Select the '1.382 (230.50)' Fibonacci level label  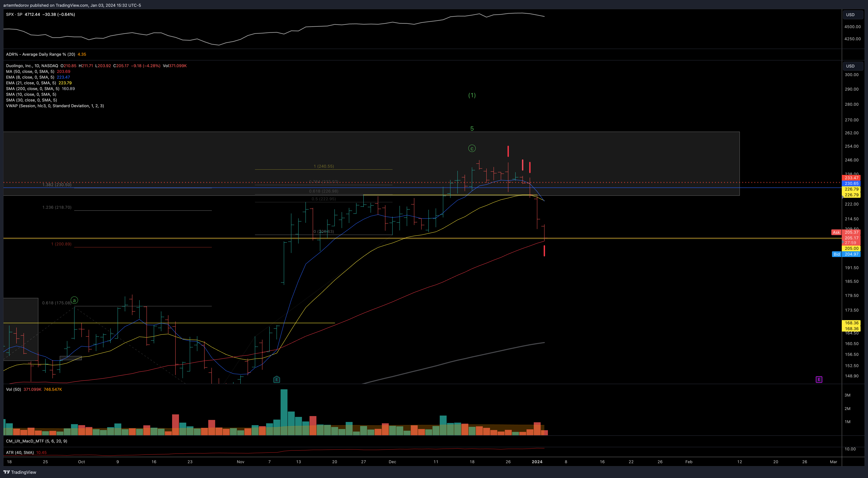57,185
